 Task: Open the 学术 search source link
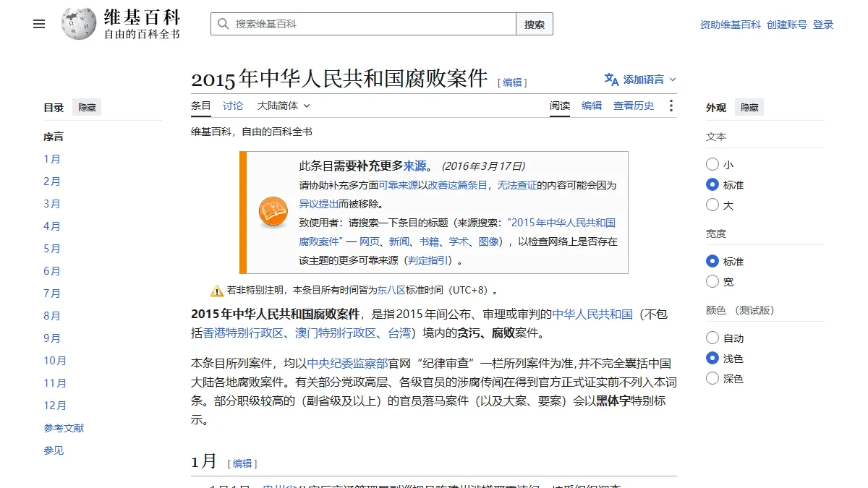tap(459, 241)
